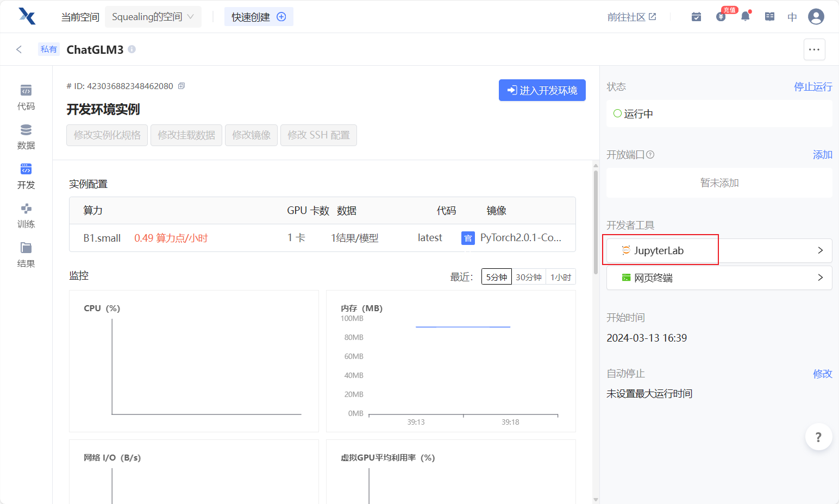
Task: Click the info icon next to ChatGLM3 title
Action: (132, 49)
